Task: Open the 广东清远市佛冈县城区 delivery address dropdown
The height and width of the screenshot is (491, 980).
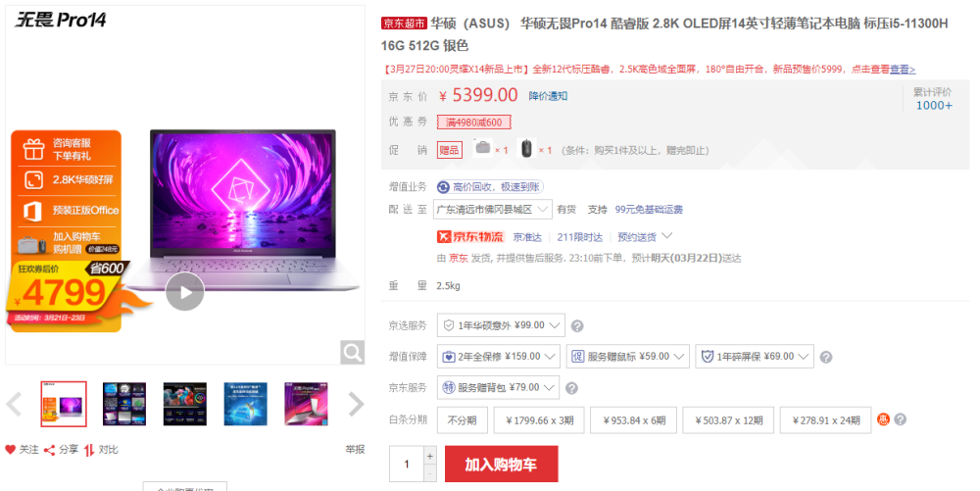Action: [493, 210]
